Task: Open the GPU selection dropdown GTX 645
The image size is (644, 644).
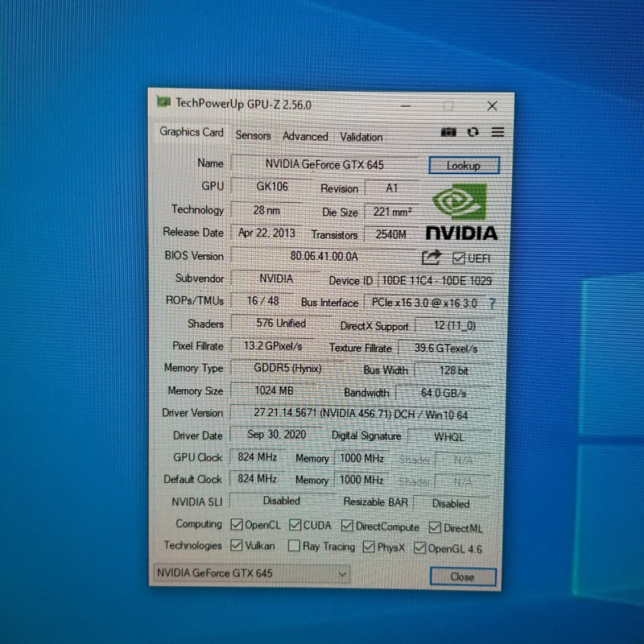Action: pyautogui.click(x=252, y=574)
